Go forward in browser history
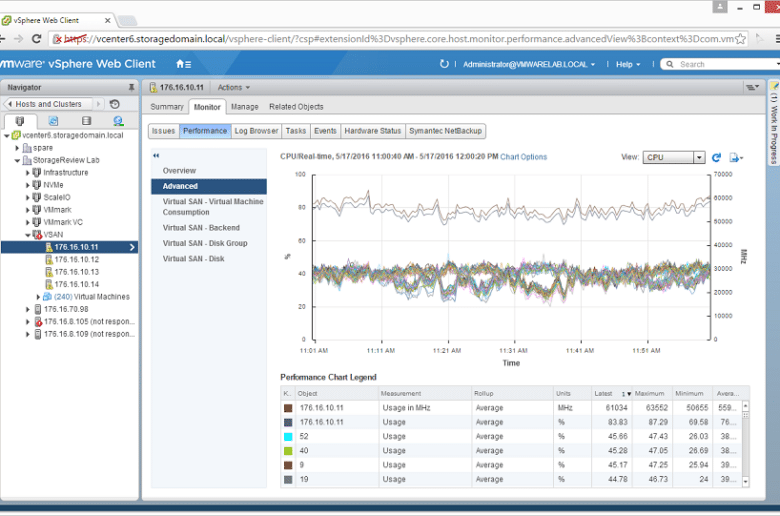 click(x=18, y=39)
